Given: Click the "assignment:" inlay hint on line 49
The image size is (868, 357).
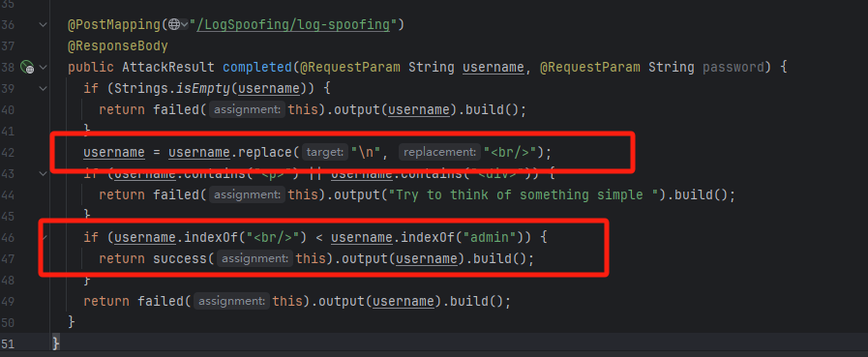Looking at the screenshot, I should tap(231, 301).
